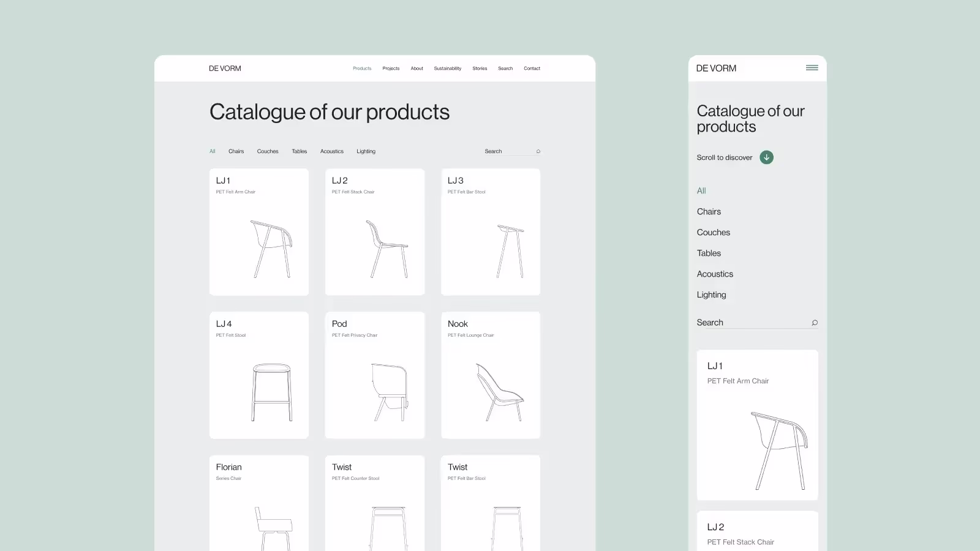The image size is (980, 551).
Task: Select Lighting filter in desktop catalogue
Action: click(x=366, y=151)
